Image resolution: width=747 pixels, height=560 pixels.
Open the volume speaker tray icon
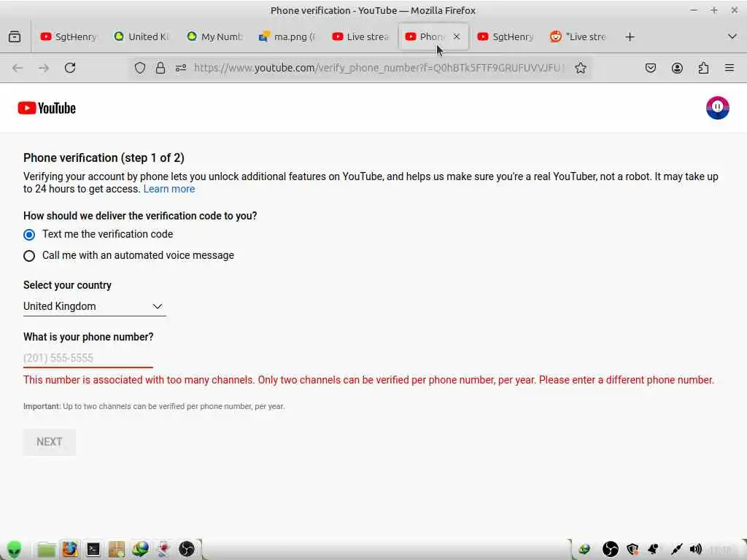coord(696,550)
